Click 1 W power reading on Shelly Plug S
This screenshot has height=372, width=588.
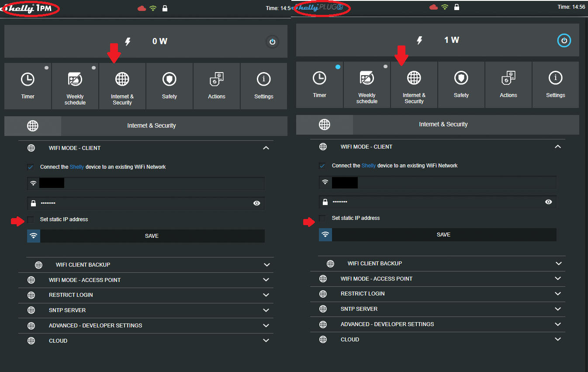point(452,40)
